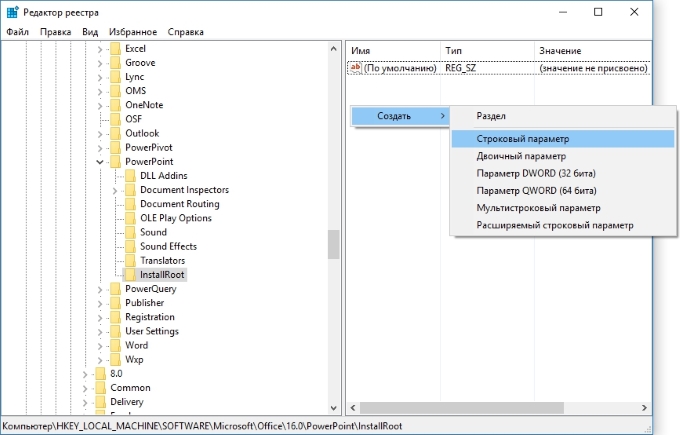Click the Document Inspectors folder icon
Viewport: 680px width, 435px height.
pyautogui.click(x=130, y=190)
